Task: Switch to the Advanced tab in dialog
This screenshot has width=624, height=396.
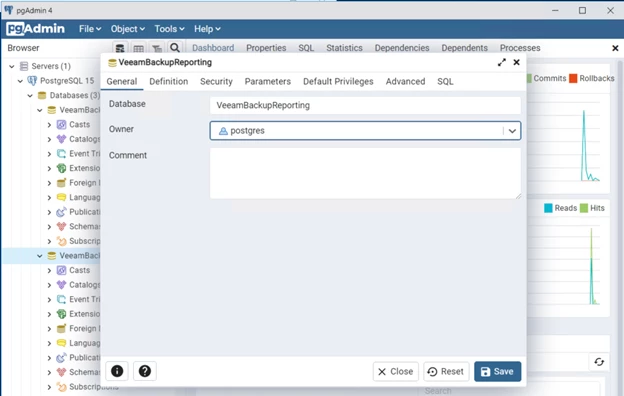Action: (x=405, y=82)
